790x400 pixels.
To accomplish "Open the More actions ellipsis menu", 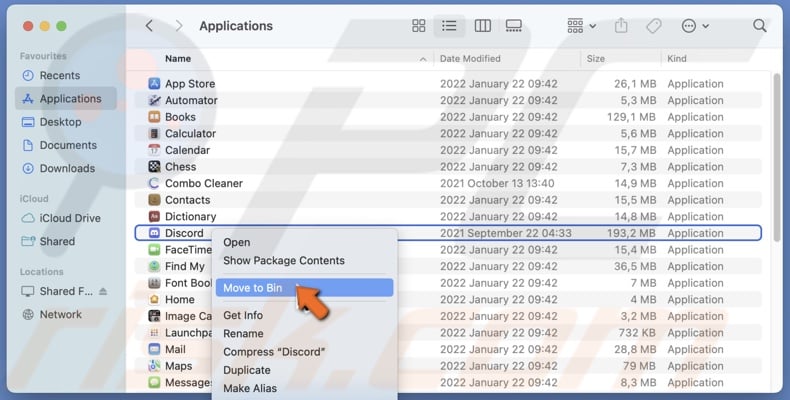I will tap(695, 26).
